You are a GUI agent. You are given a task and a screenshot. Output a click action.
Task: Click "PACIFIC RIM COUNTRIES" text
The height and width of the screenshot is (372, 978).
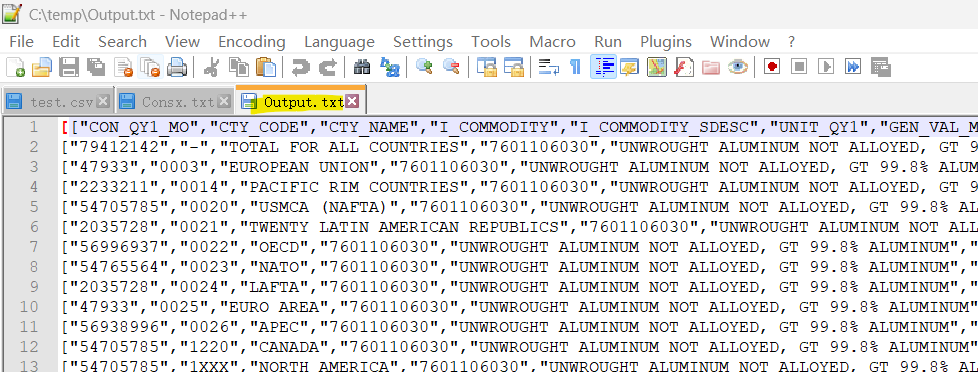pyautogui.click(x=355, y=187)
